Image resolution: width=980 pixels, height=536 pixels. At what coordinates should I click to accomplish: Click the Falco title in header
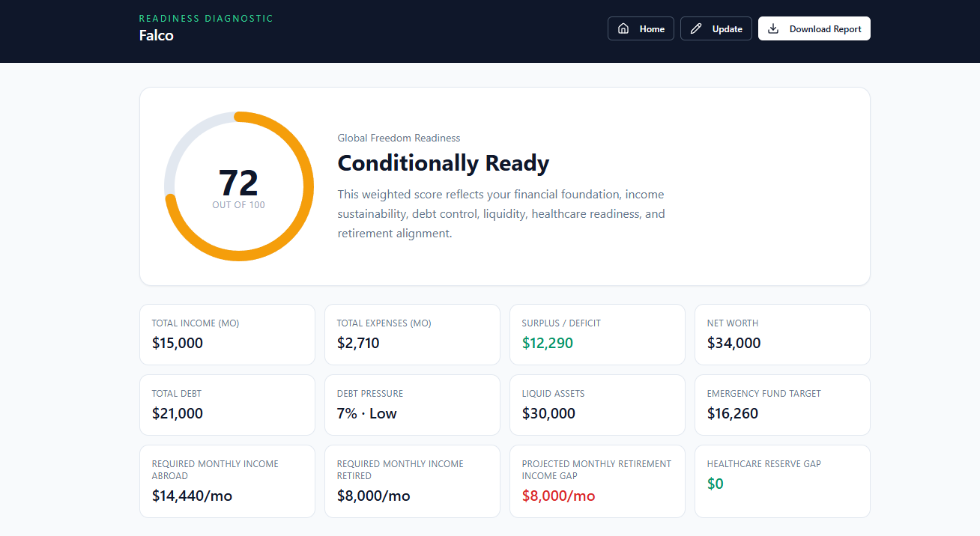157,35
